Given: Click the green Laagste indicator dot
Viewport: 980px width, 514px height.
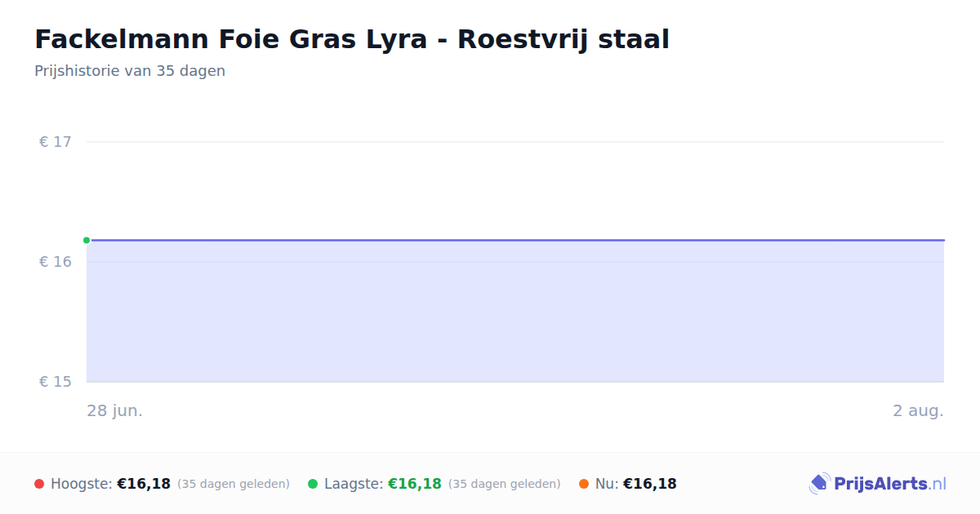Looking at the screenshot, I should pos(313,484).
